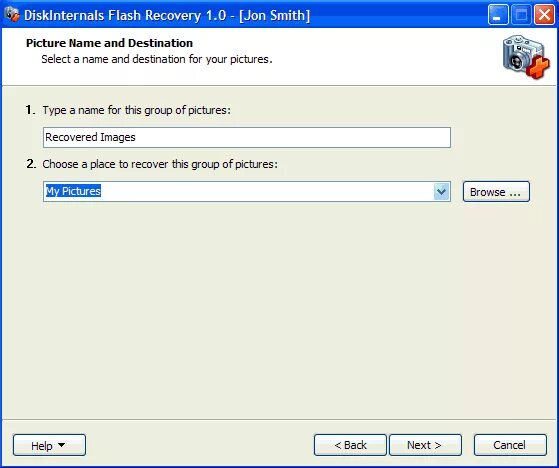
Task: Minimize the Flash Recovery window
Action: point(498,15)
